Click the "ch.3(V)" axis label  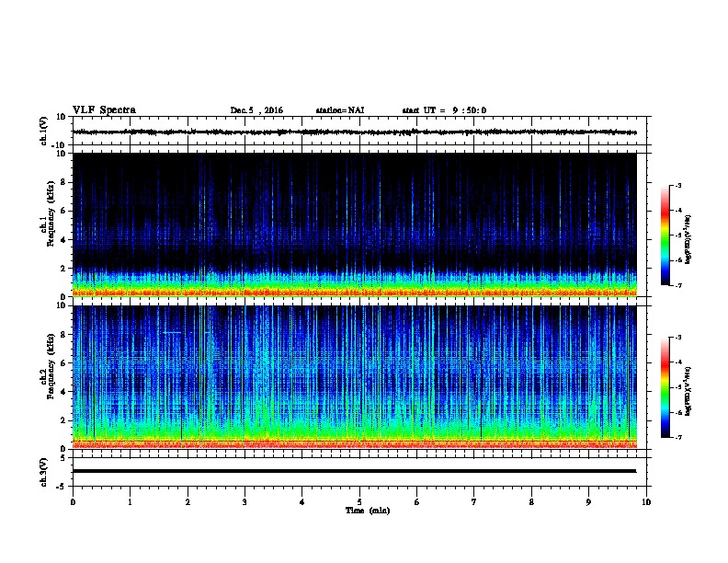43,472
